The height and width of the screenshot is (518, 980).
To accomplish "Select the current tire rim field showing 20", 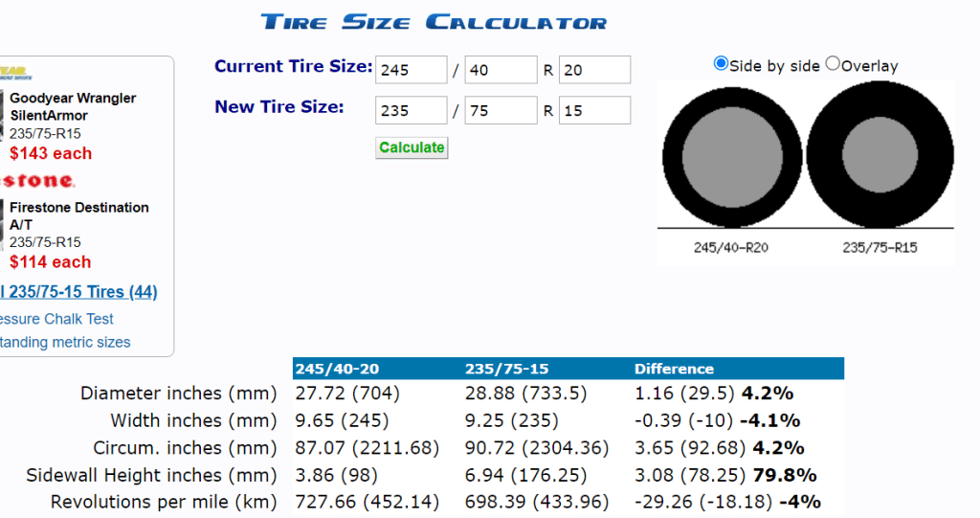I will [593, 70].
